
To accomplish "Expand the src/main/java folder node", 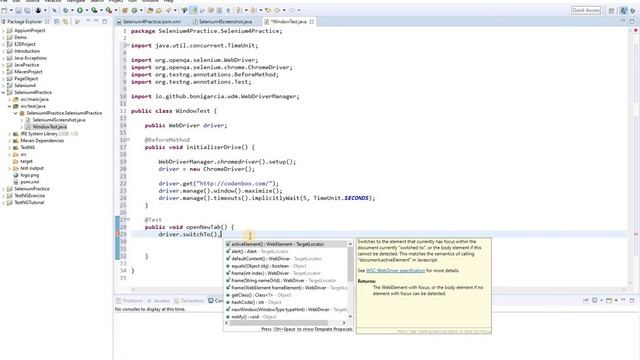I will click(x=9, y=99).
